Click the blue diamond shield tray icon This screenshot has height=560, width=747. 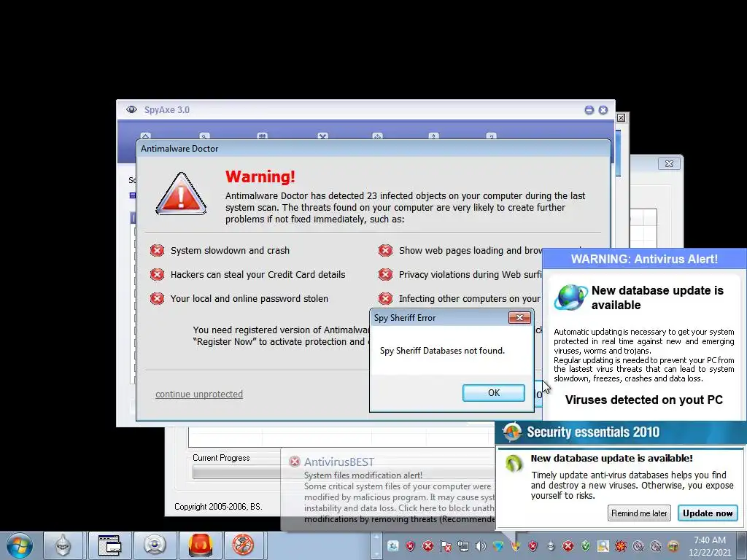click(498, 546)
